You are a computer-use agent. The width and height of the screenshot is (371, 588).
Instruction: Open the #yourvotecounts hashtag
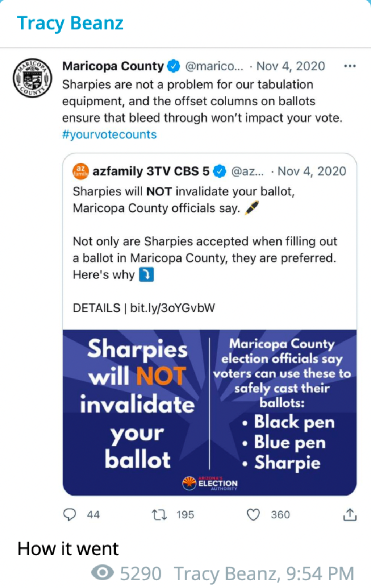click(x=109, y=134)
